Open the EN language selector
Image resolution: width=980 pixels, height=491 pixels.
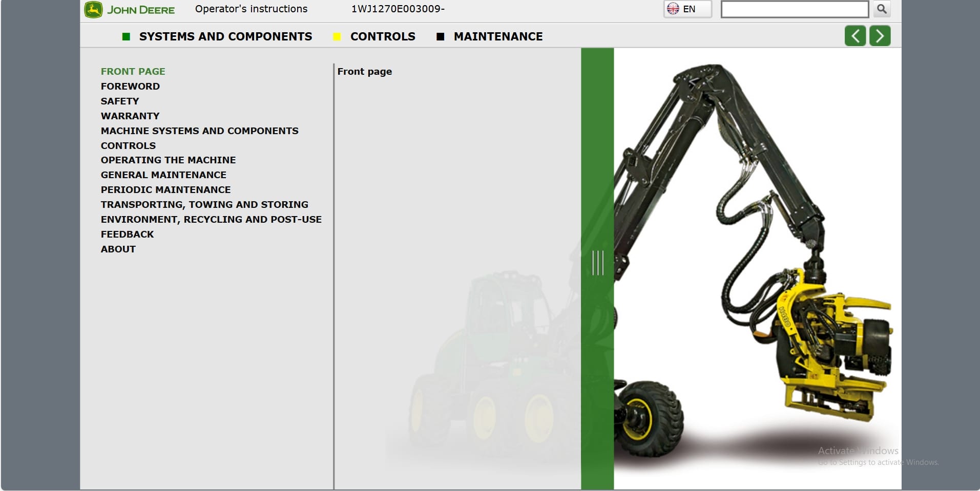point(687,9)
